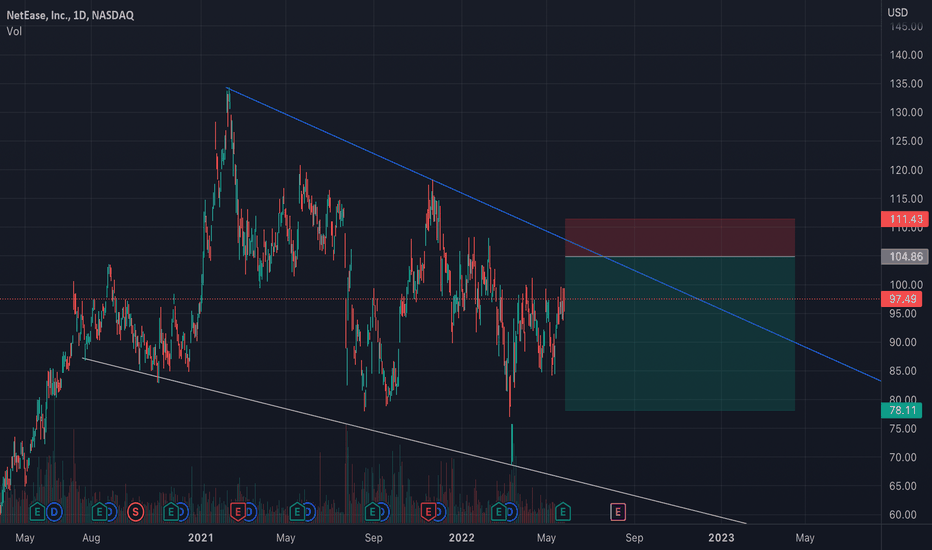The width and height of the screenshot is (932, 550).
Task: Open the green earnings E marker at Sep 2021
Action: 372,511
